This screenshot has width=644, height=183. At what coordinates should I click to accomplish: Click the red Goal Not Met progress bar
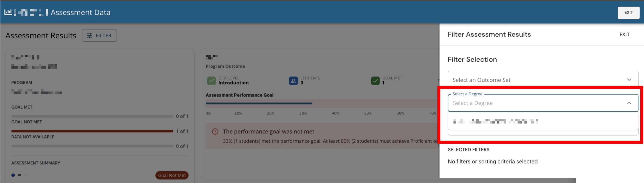click(92, 131)
